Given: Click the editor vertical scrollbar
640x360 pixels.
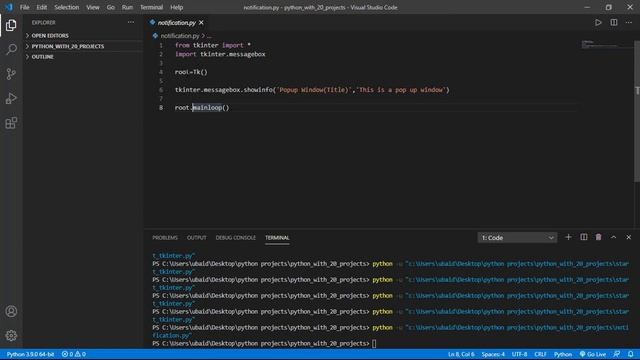Looking at the screenshot, I should point(637,111).
